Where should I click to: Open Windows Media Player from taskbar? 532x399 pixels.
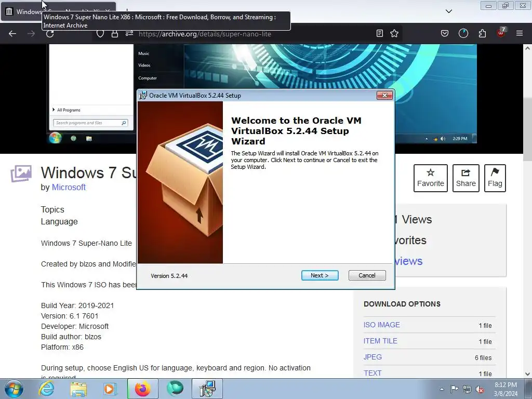tap(110, 389)
